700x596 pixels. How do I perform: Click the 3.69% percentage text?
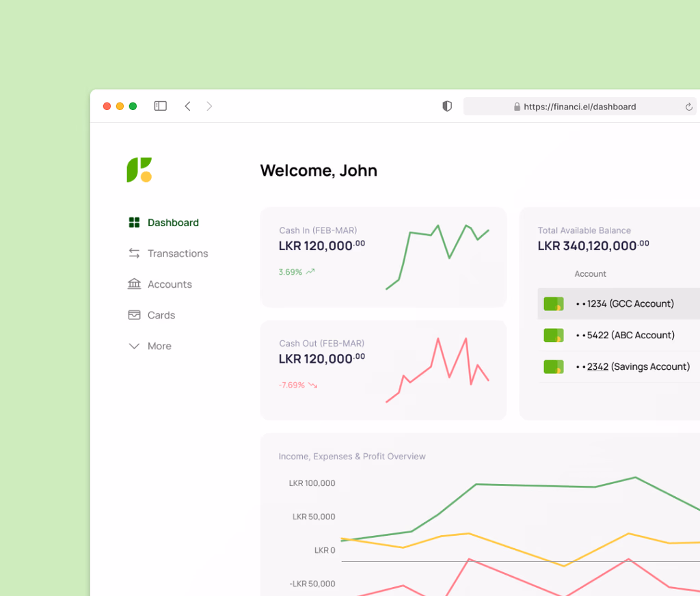(290, 272)
